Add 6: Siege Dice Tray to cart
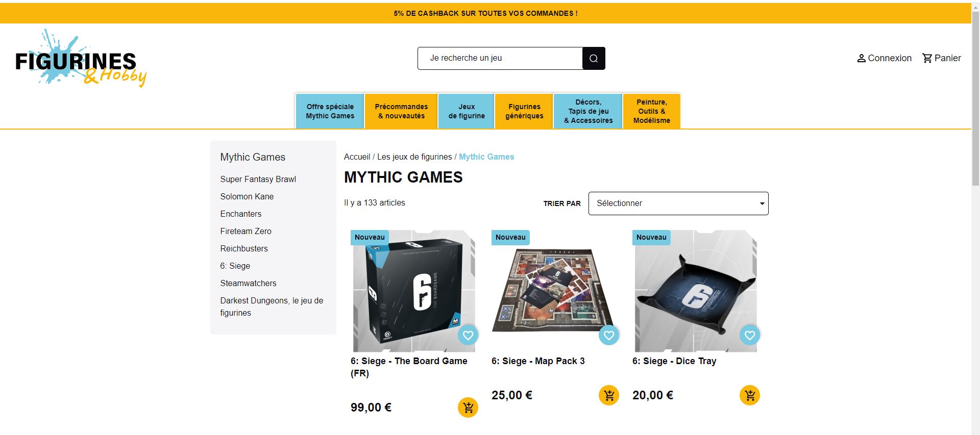This screenshot has height=435, width=980. [x=750, y=395]
